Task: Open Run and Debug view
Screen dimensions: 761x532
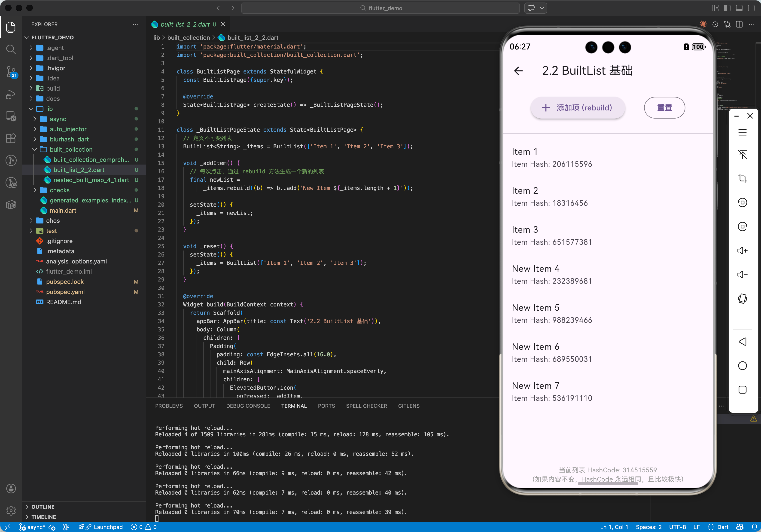Action: tap(11, 94)
